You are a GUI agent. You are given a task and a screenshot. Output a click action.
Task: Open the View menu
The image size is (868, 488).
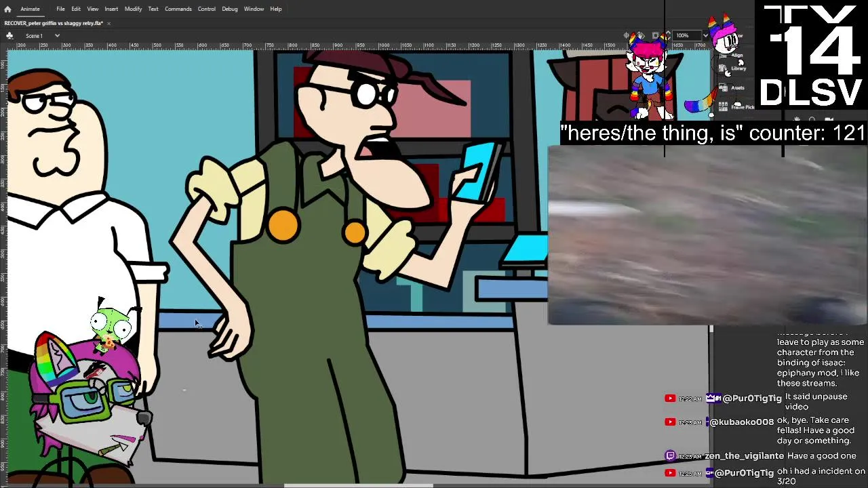coord(93,9)
